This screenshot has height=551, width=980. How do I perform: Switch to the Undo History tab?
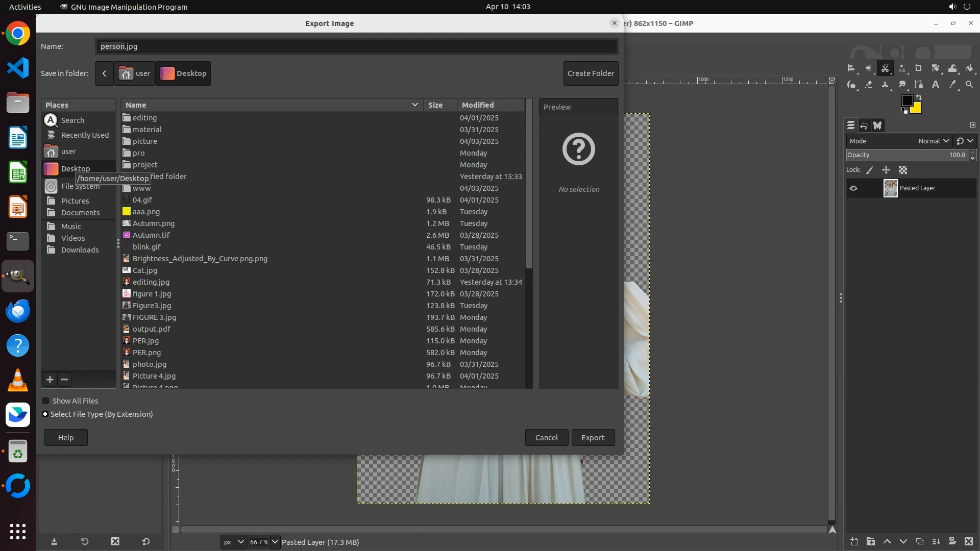point(864,126)
